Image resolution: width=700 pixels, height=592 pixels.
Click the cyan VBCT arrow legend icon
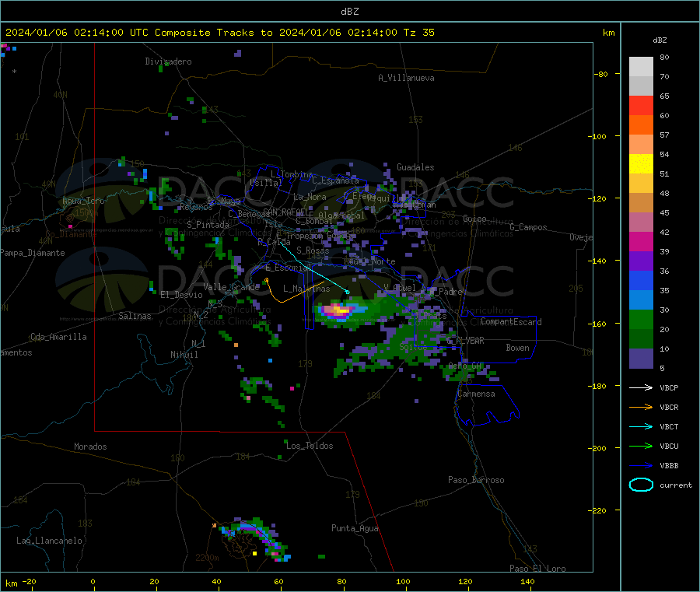[641, 427]
